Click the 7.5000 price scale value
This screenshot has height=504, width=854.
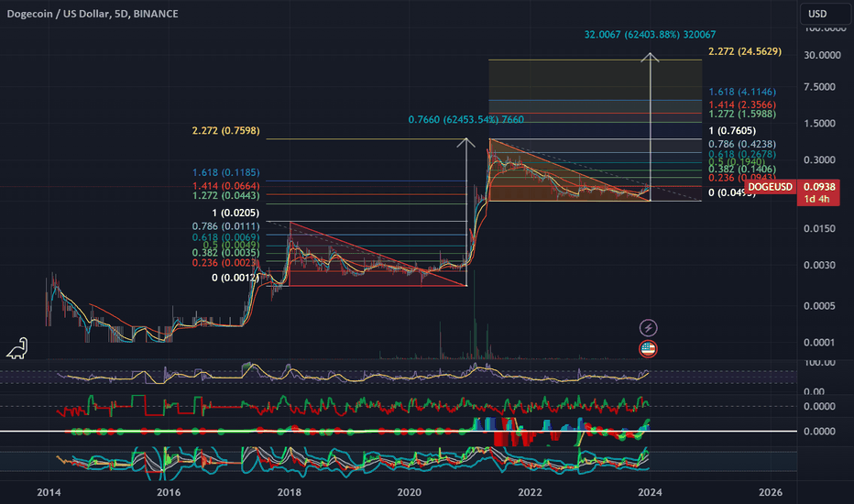pos(820,87)
